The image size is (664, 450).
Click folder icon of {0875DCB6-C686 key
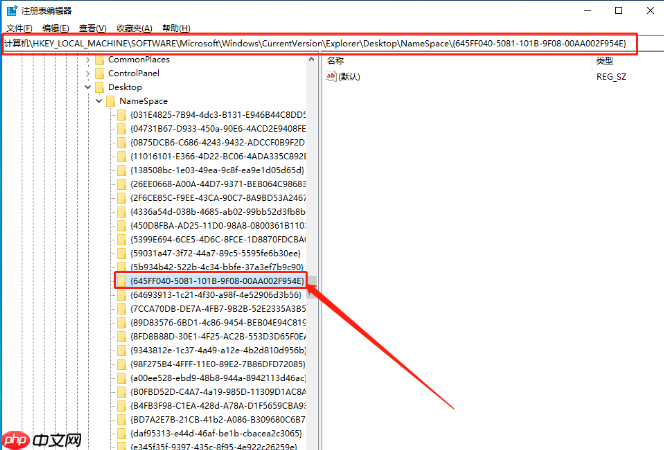pos(122,143)
